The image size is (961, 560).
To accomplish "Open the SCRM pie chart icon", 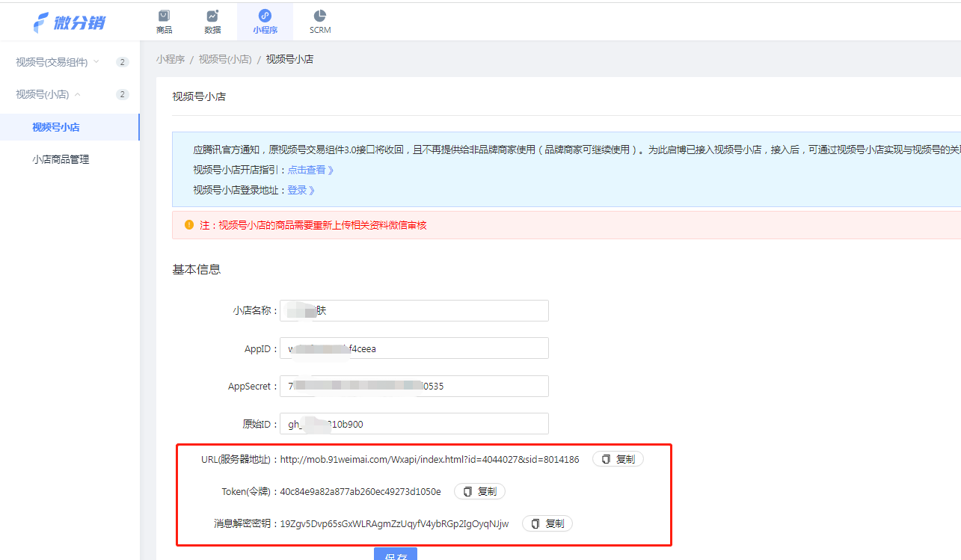I will (320, 16).
